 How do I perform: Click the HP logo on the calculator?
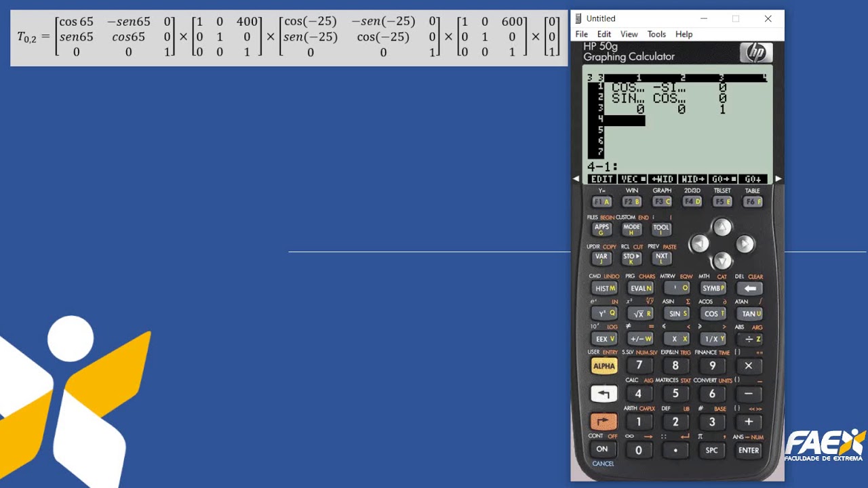click(755, 52)
